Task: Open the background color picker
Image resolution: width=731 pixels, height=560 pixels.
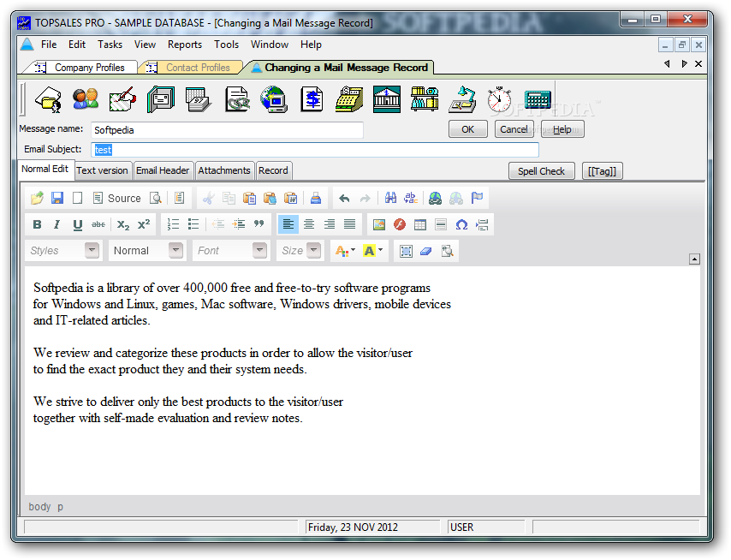Action: (x=373, y=251)
